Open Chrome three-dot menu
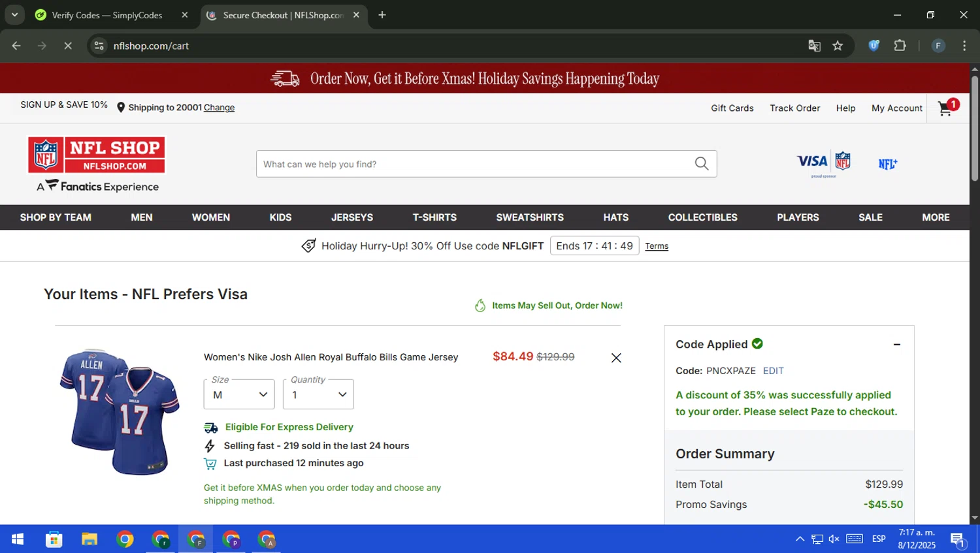This screenshot has height=553, width=980. coord(964,46)
